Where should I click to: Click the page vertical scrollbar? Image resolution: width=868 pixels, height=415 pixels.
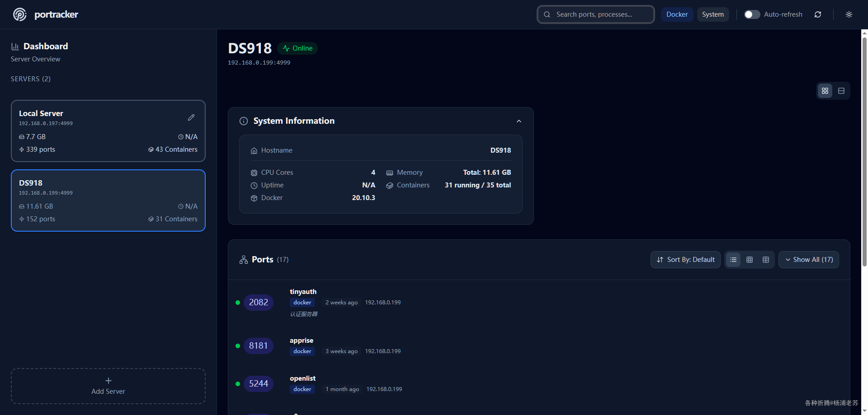pyautogui.click(x=864, y=151)
